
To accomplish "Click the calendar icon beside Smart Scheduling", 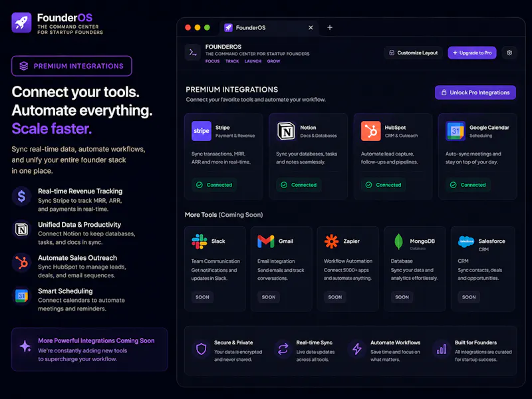I will pos(21,296).
